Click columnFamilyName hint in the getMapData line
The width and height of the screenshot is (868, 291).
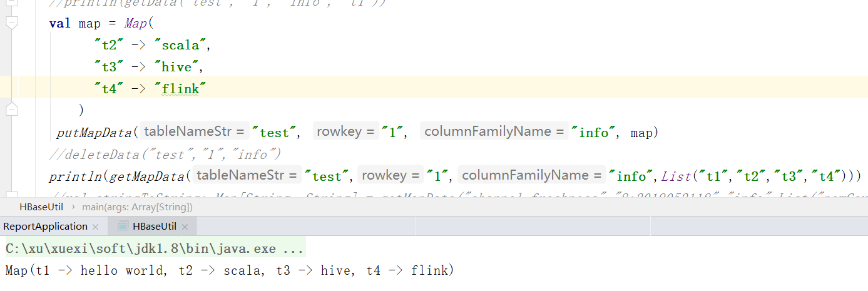pos(533,176)
